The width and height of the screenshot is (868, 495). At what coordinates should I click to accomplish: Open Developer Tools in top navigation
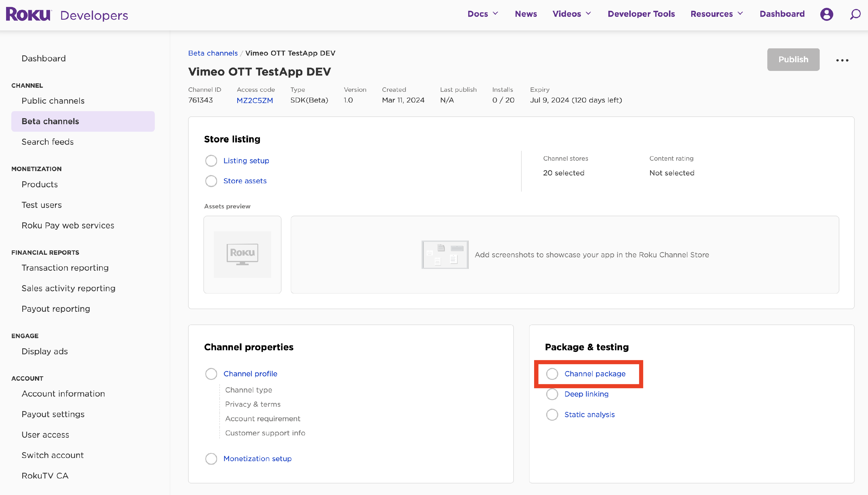641,14
